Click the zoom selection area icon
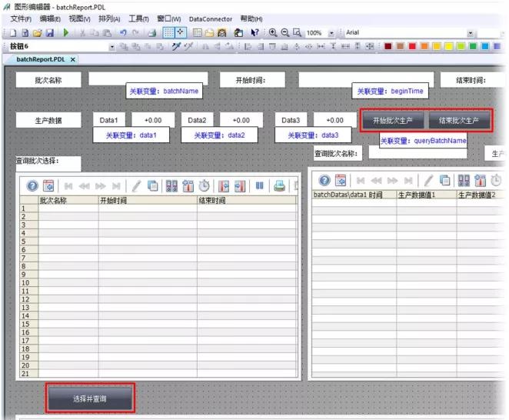 pos(297,33)
